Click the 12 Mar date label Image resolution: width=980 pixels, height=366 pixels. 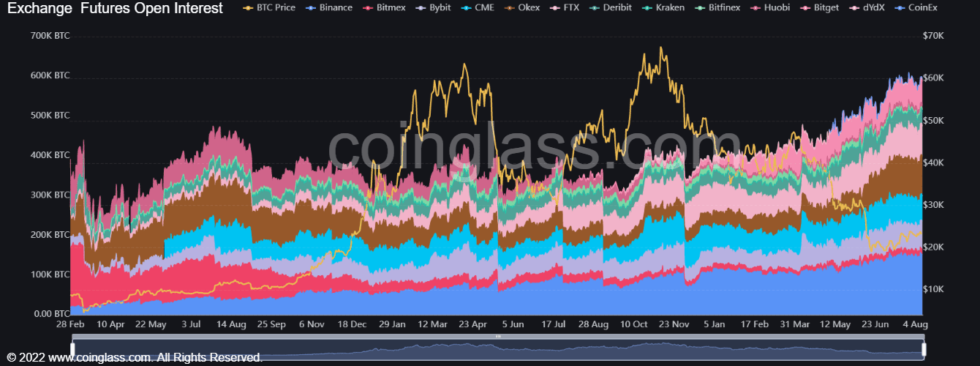pyautogui.click(x=432, y=324)
